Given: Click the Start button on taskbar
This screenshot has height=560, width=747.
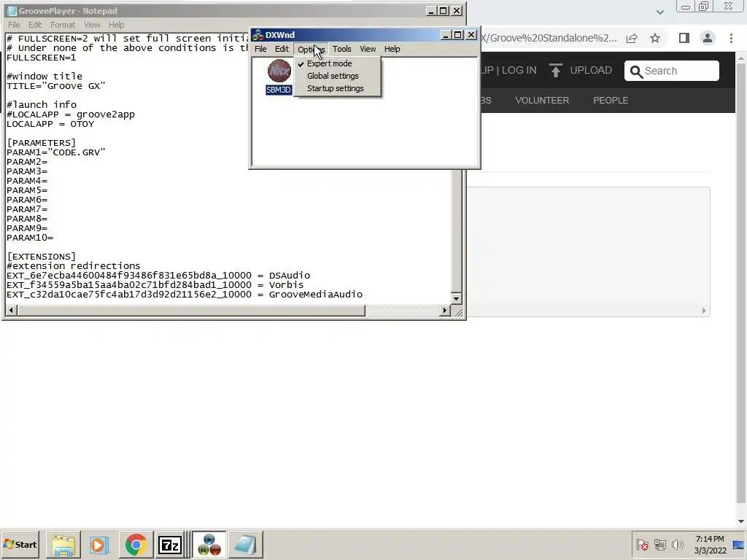Looking at the screenshot, I should [x=20, y=544].
